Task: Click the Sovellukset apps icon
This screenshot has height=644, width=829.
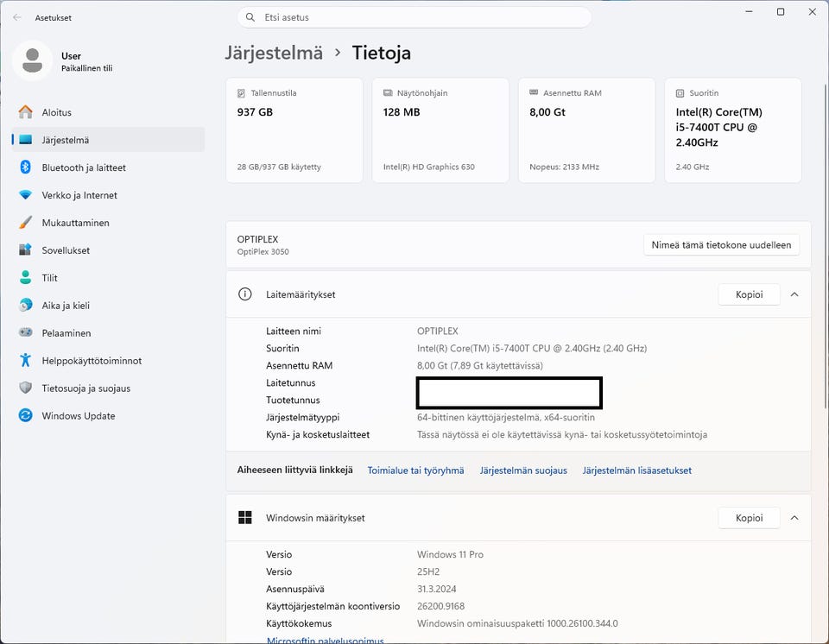Action: (x=25, y=249)
